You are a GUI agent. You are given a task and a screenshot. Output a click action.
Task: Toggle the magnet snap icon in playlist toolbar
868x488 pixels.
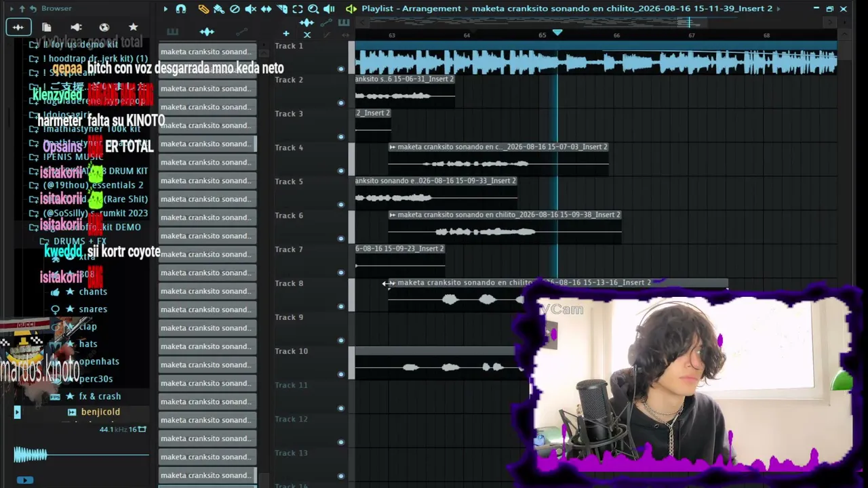(x=181, y=9)
